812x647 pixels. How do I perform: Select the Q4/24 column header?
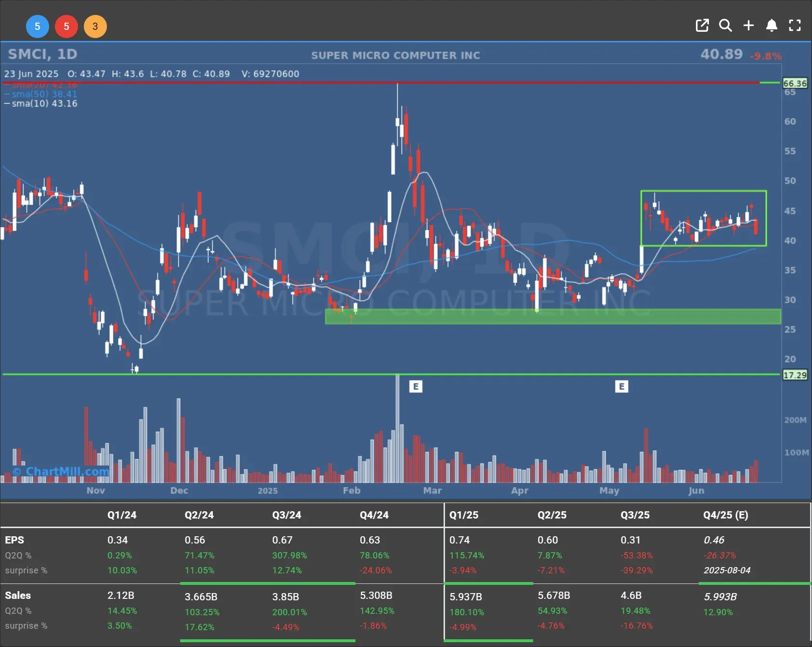[374, 515]
